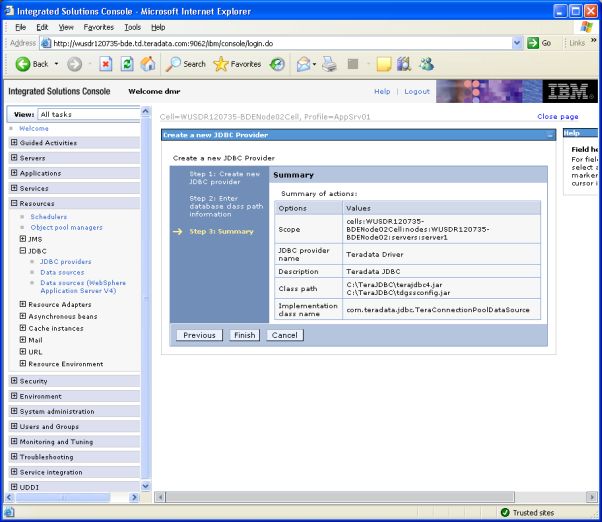602x522 pixels.
Task: Click the Close page link
Action: tap(557, 116)
